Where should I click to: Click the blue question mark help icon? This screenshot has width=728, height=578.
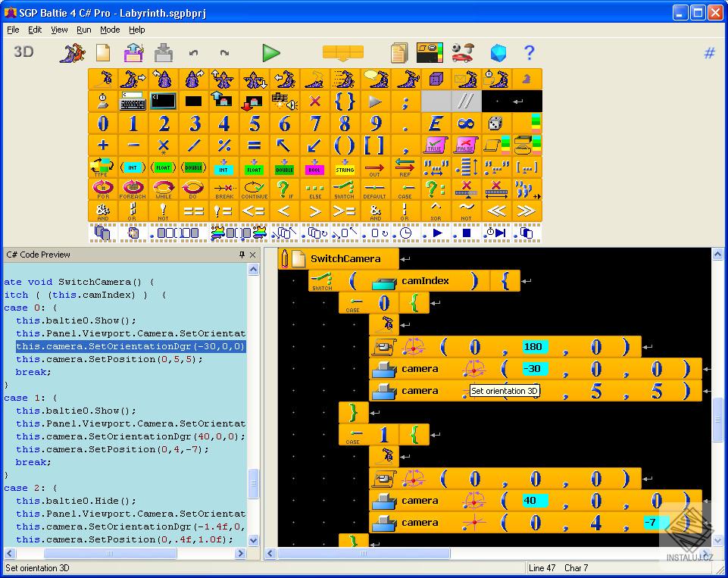coord(529,52)
